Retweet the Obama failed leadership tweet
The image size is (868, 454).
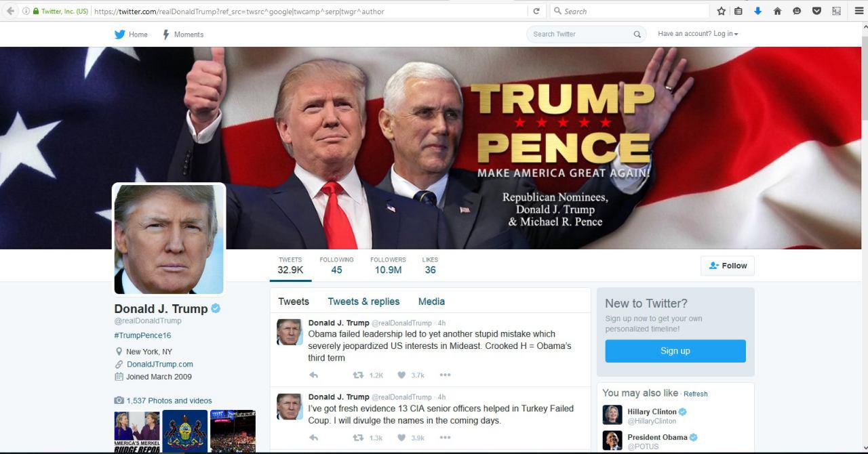(358, 375)
